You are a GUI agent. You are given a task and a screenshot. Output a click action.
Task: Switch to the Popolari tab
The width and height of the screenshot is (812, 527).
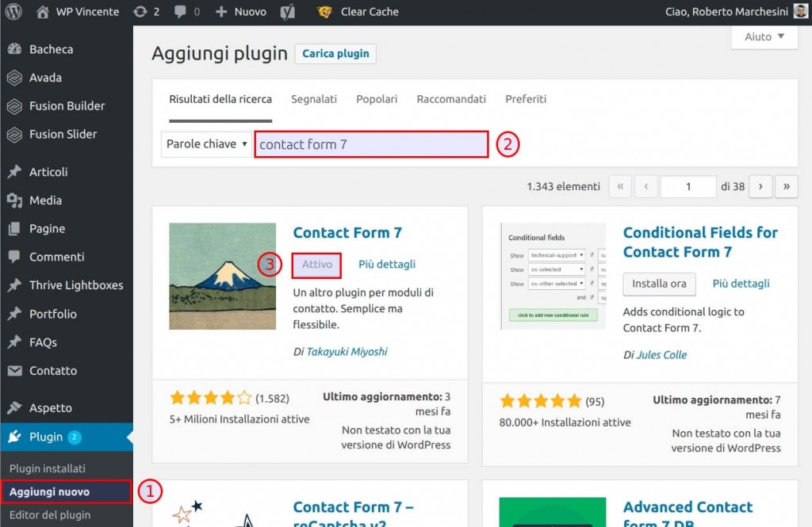377,99
